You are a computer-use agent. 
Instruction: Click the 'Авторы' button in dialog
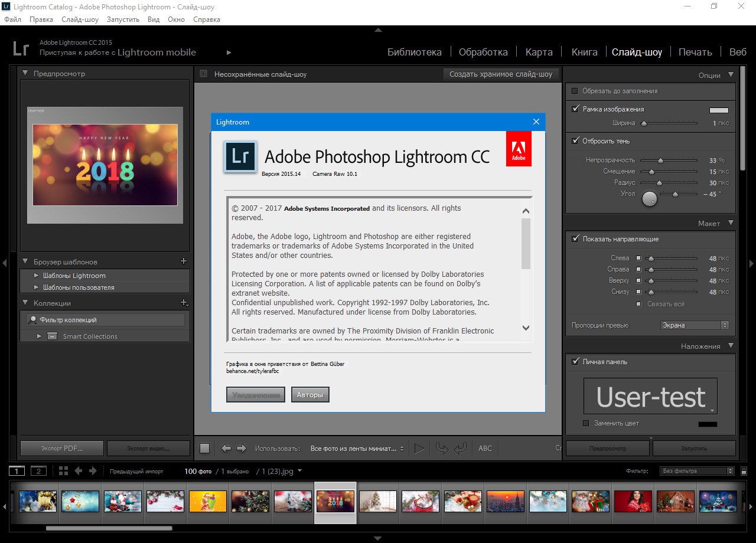tap(310, 395)
